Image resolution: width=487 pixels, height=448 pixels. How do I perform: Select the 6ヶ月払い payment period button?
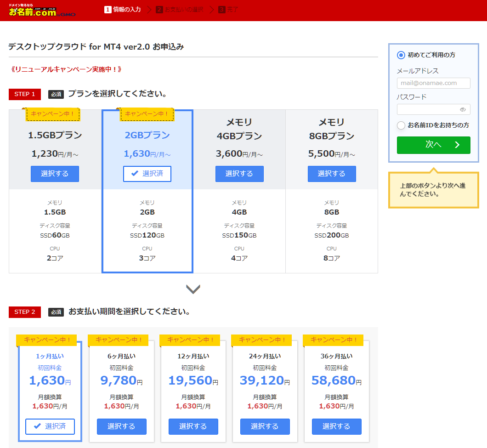coord(121,426)
